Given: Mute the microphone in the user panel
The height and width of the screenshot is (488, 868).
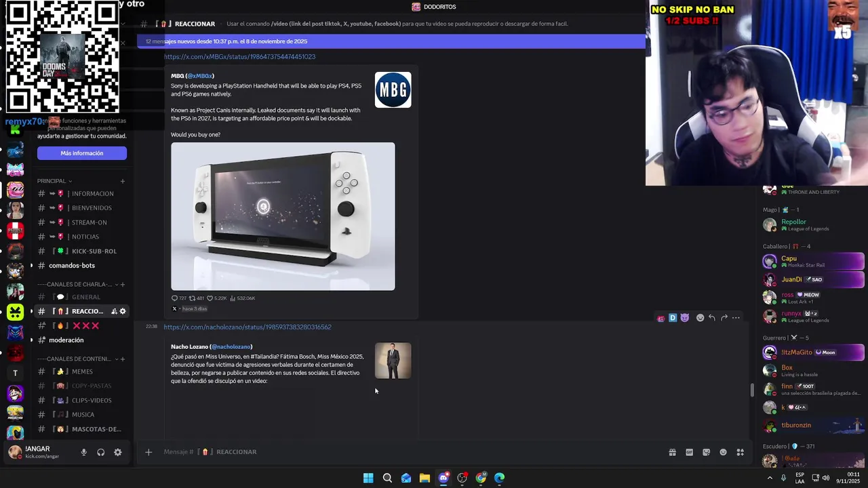Looking at the screenshot, I should (x=84, y=452).
